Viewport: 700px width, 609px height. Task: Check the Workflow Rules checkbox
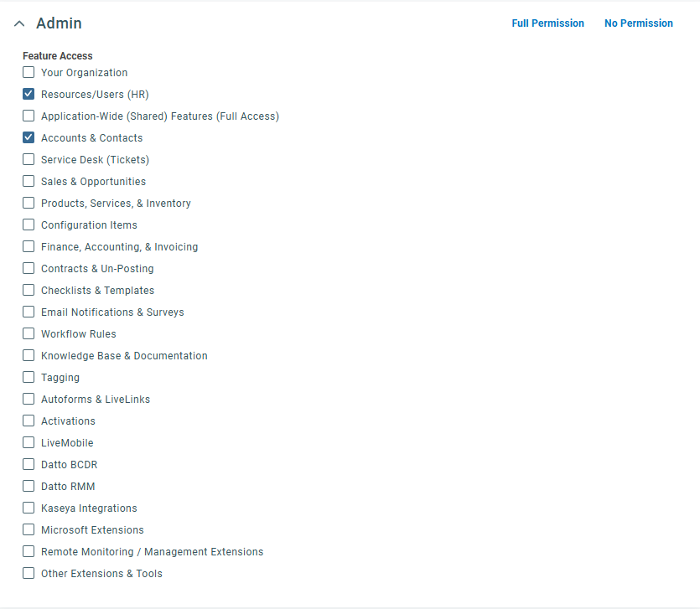pyautogui.click(x=29, y=333)
